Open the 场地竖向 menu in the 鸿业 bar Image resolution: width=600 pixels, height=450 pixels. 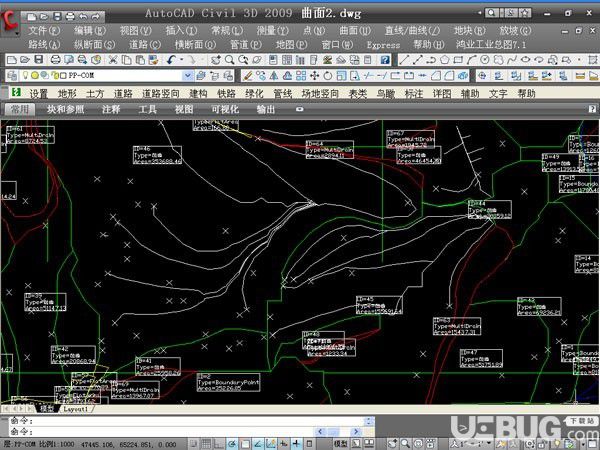point(320,93)
